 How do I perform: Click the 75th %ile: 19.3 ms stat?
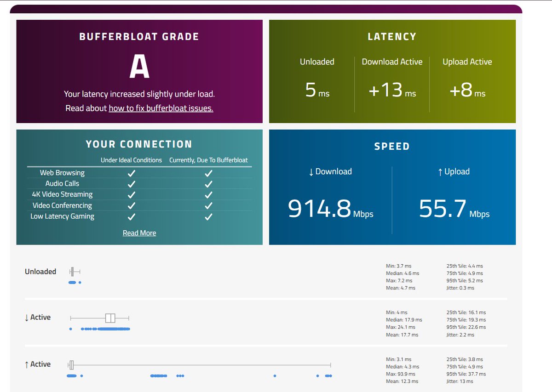pos(466,320)
